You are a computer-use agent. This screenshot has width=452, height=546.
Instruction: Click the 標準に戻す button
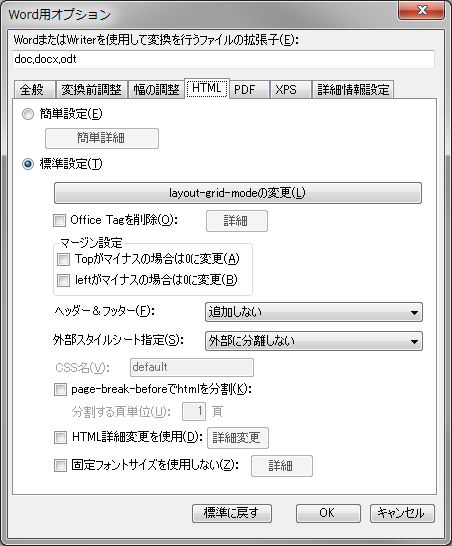(232, 513)
